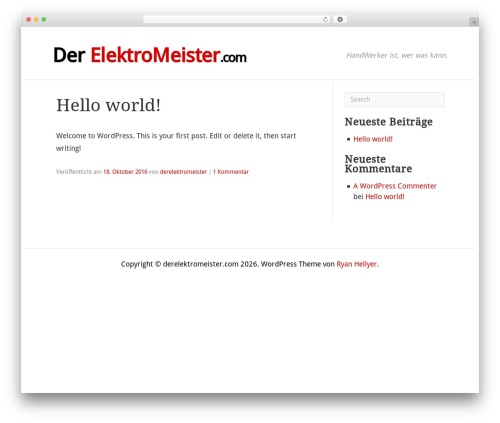This screenshot has height=423, width=500.
Task: Click the browser address bar
Action: click(x=236, y=20)
